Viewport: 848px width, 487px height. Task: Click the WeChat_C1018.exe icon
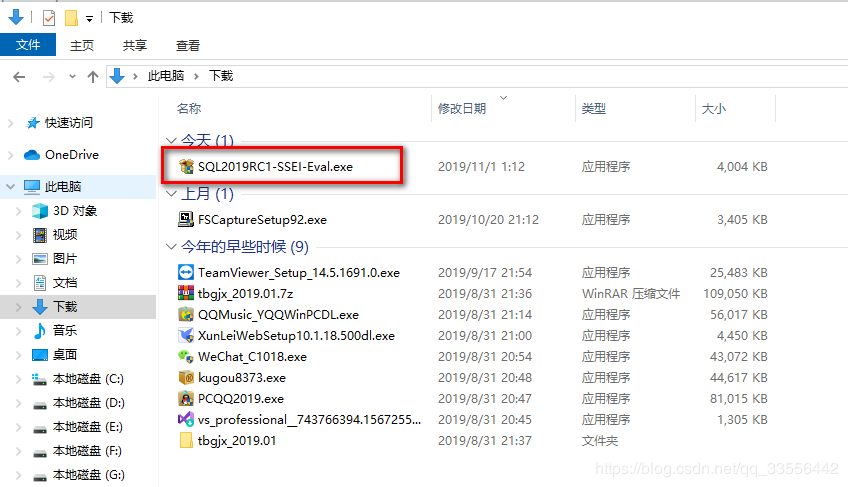point(186,357)
